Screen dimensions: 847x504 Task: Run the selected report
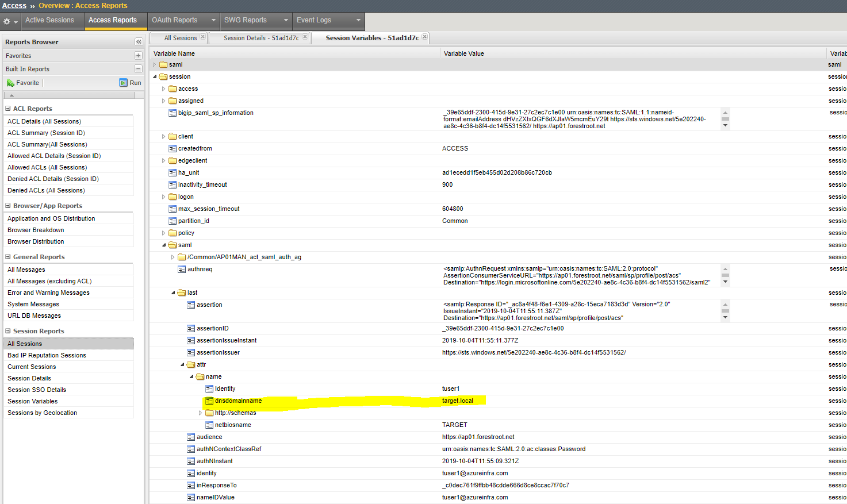click(x=130, y=83)
